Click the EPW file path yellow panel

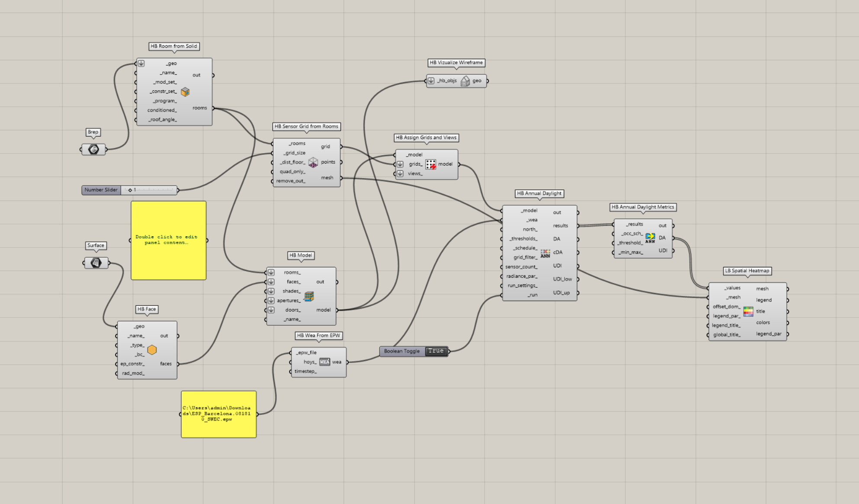point(219,414)
